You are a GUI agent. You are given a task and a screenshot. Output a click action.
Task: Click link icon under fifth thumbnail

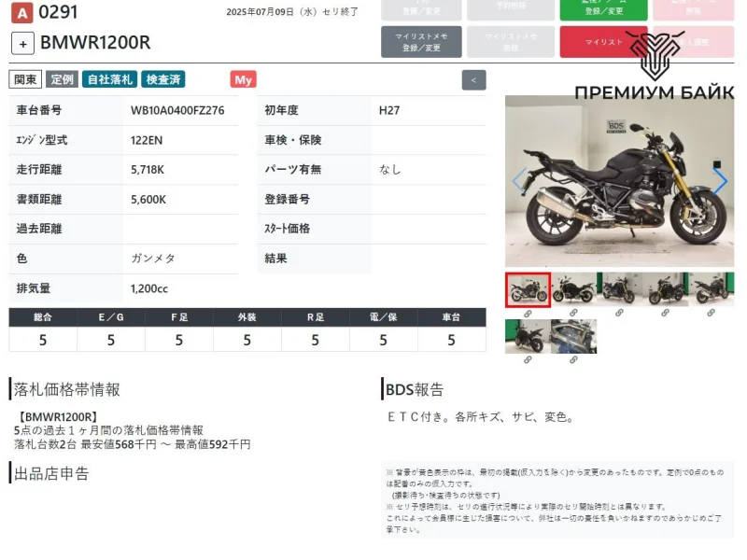(711, 314)
